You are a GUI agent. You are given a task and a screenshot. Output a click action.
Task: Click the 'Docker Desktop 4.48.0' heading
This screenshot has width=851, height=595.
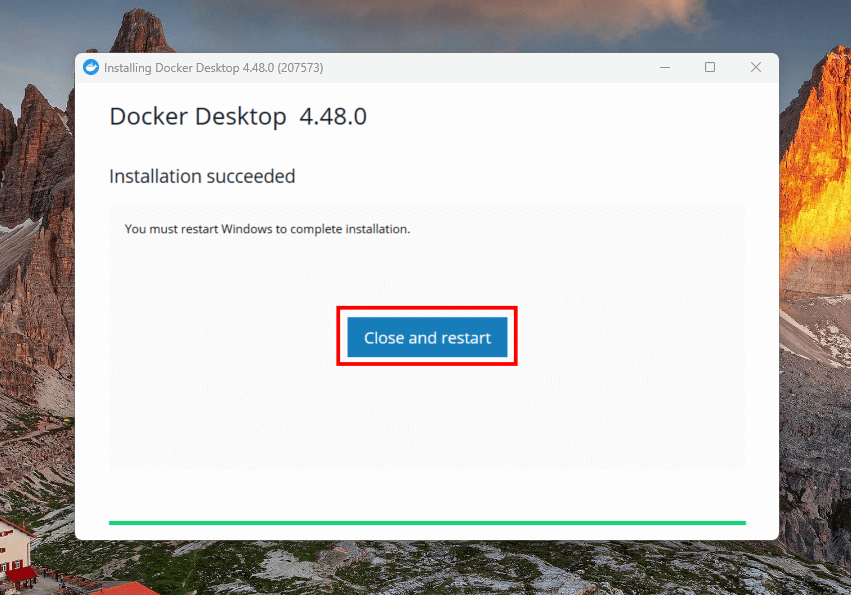(x=238, y=116)
